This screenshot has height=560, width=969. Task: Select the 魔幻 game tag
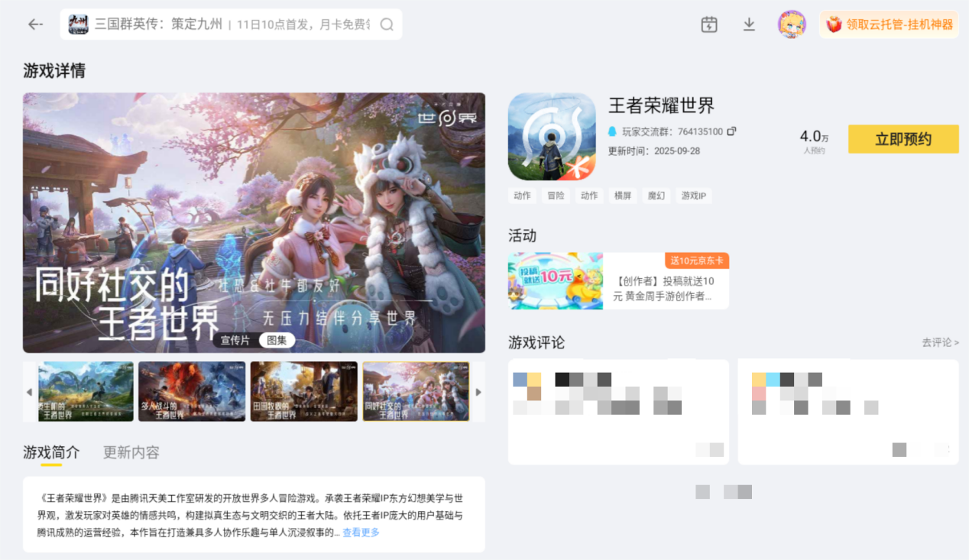pyautogui.click(x=656, y=196)
